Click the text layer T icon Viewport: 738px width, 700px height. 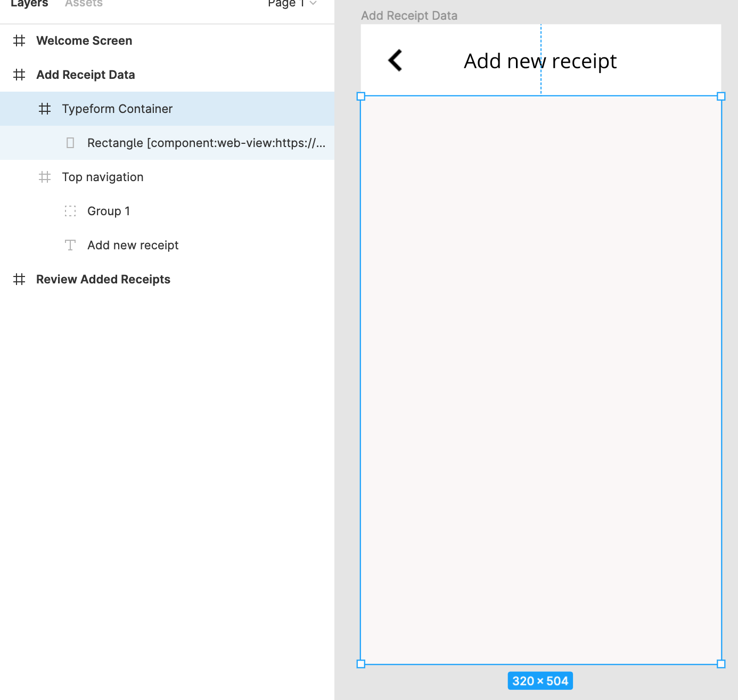coord(70,245)
